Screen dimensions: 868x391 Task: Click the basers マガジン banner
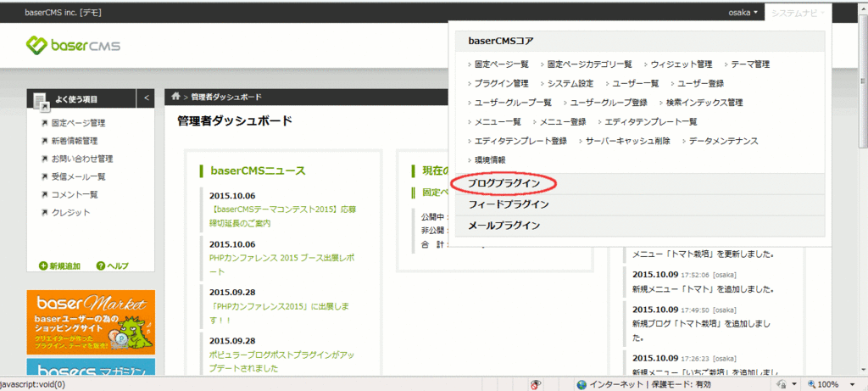pyautogui.click(x=91, y=366)
